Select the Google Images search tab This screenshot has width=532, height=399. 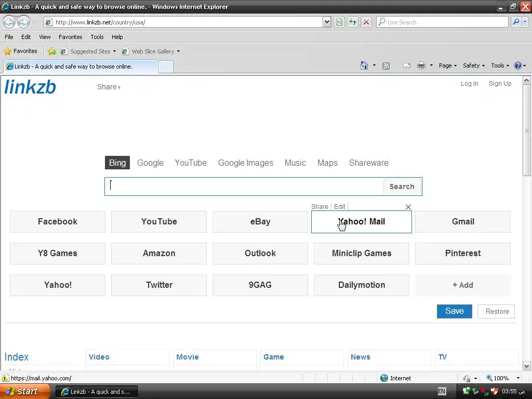pos(245,163)
